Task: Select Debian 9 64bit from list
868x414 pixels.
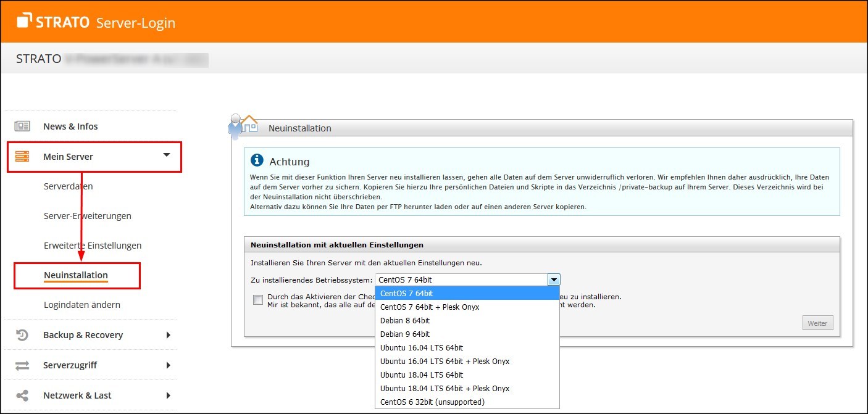Action: [405, 334]
